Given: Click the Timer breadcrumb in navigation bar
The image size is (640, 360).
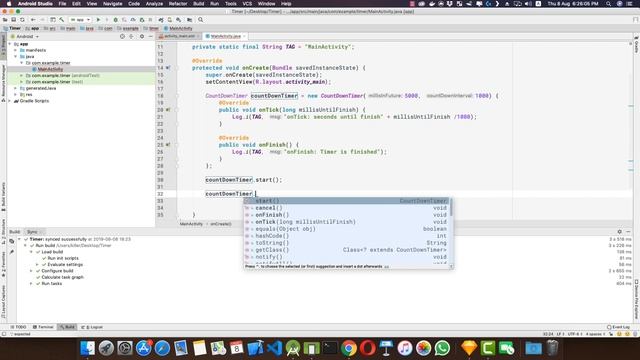Looking at the screenshot, I should pos(12,28).
